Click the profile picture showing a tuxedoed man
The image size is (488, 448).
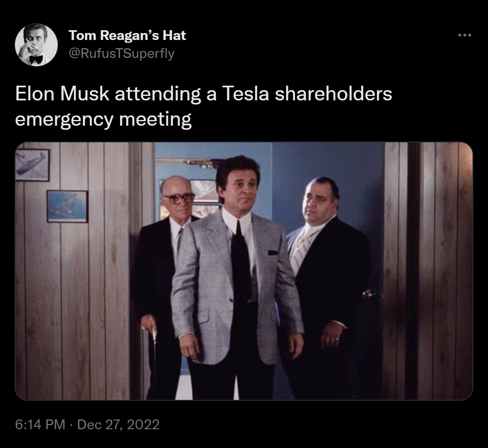click(36, 45)
